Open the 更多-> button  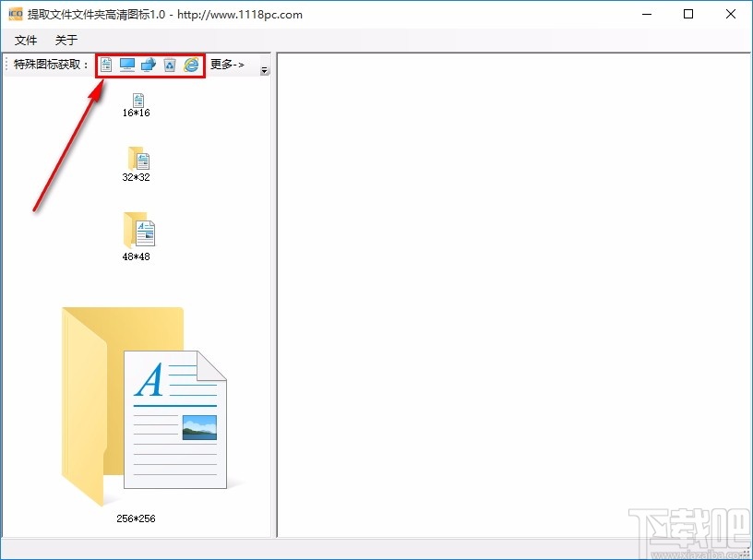tap(228, 65)
